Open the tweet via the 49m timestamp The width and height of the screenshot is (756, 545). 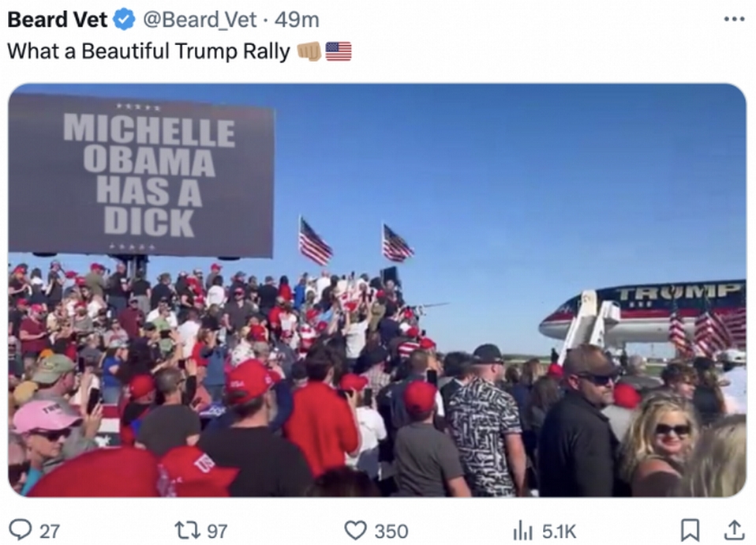point(297,21)
